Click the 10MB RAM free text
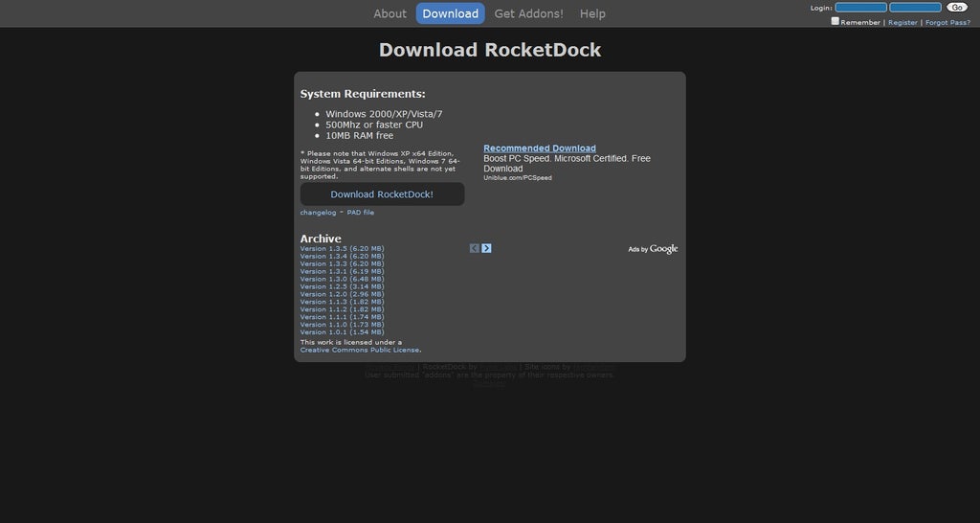 (360, 135)
